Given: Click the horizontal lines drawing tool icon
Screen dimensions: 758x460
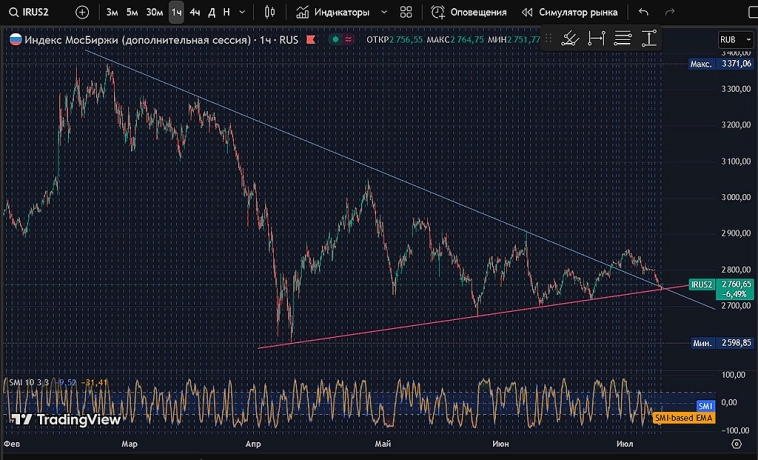Looking at the screenshot, I should tap(624, 39).
